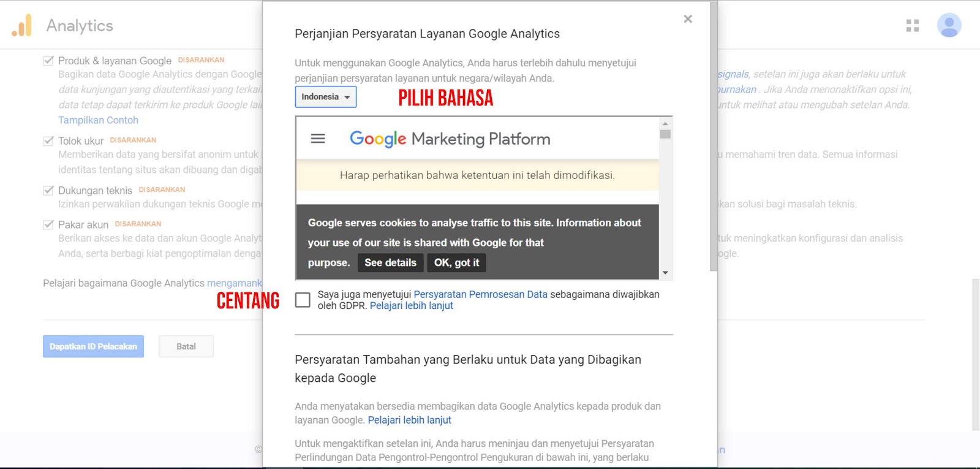
Task: Toggle the Produk & layanan Google checkbox
Action: pos(48,61)
